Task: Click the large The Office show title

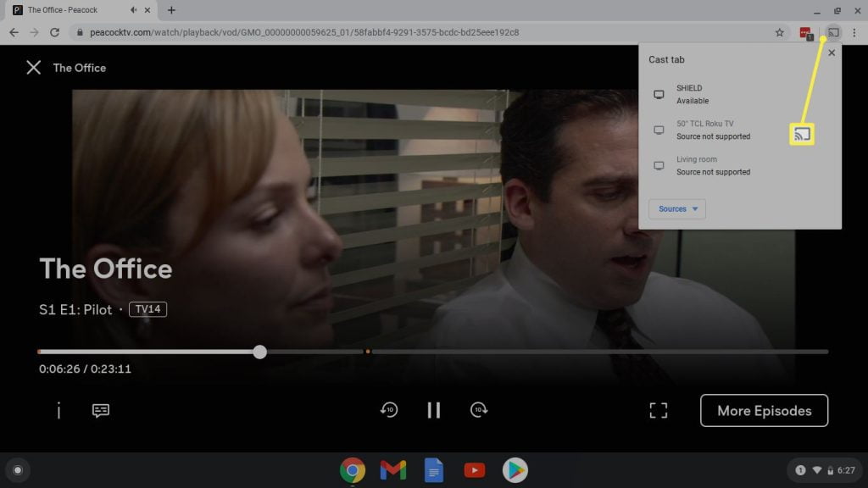Action: coord(106,269)
